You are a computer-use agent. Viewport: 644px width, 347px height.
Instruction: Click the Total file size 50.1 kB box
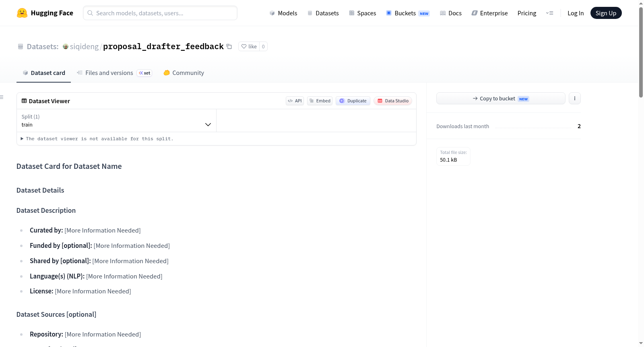453,156
